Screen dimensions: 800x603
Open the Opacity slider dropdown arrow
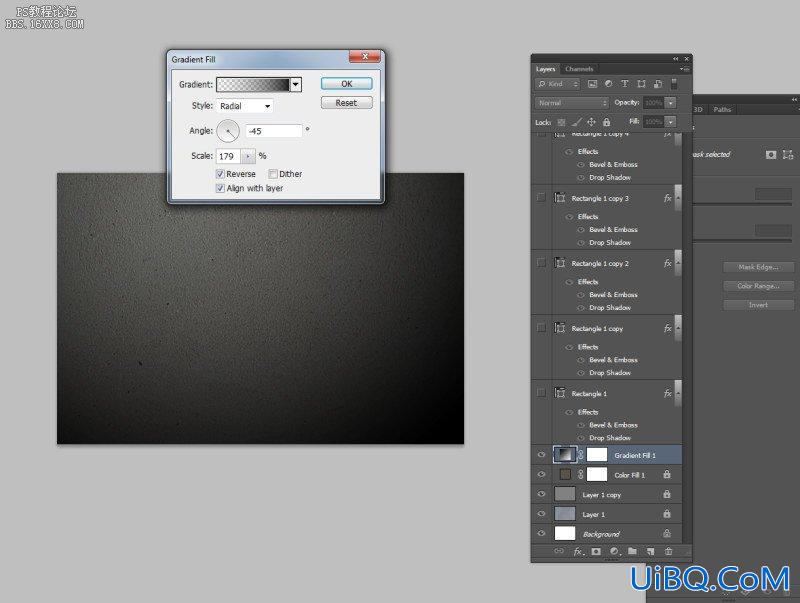(671, 103)
